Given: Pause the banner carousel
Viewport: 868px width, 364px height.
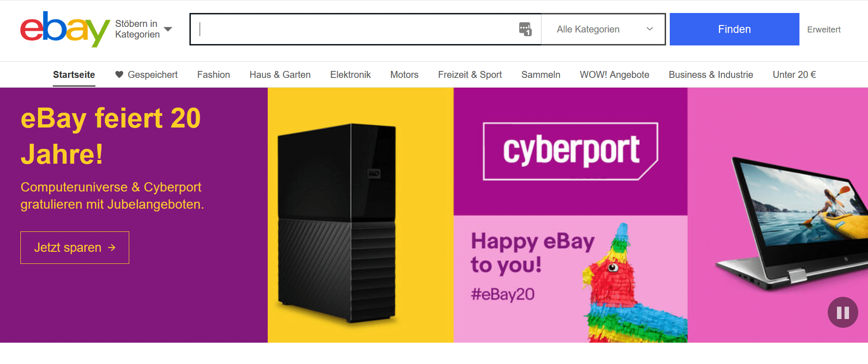Looking at the screenshot, I should (x=843, y=313).
